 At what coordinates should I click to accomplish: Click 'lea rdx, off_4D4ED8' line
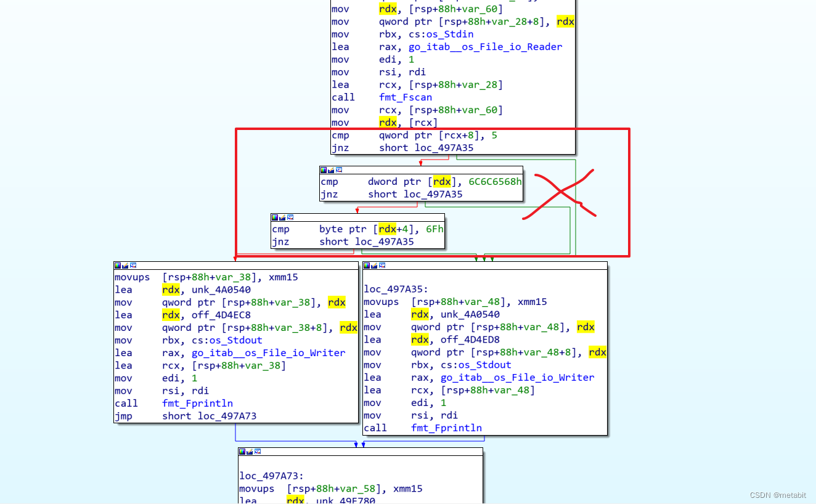(431, 339)
